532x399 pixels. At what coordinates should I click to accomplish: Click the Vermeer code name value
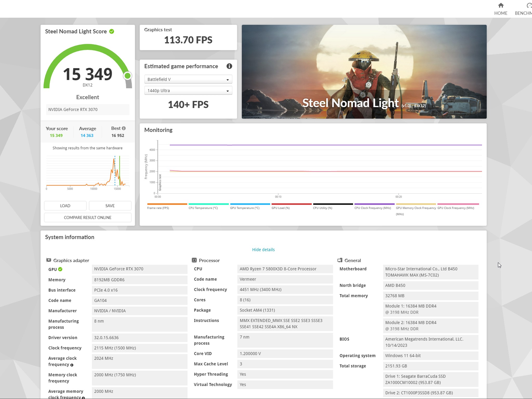point(285,279)
